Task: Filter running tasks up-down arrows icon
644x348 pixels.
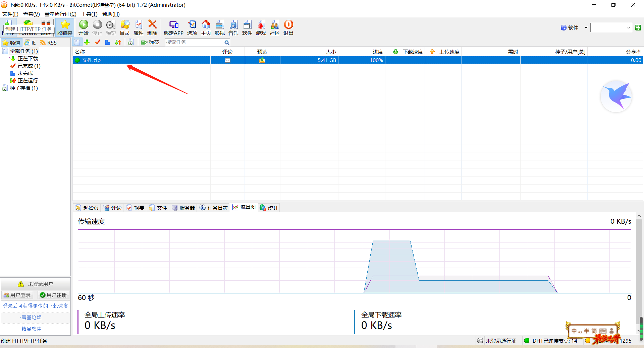Action: pos(118,42)
